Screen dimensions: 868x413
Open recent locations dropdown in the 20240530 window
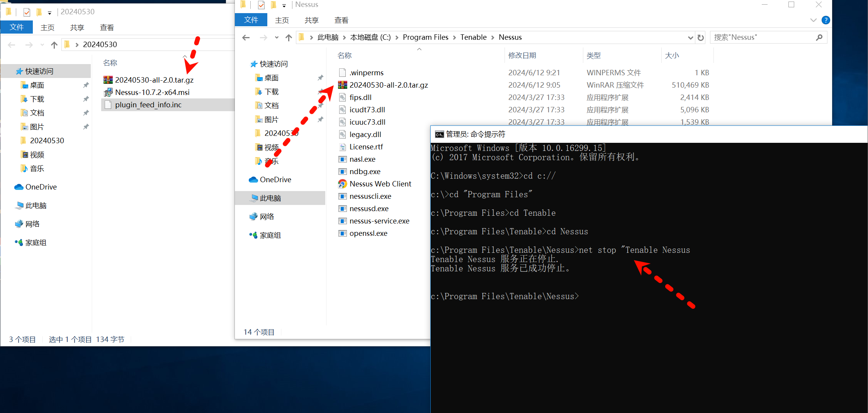click(42, 45)
